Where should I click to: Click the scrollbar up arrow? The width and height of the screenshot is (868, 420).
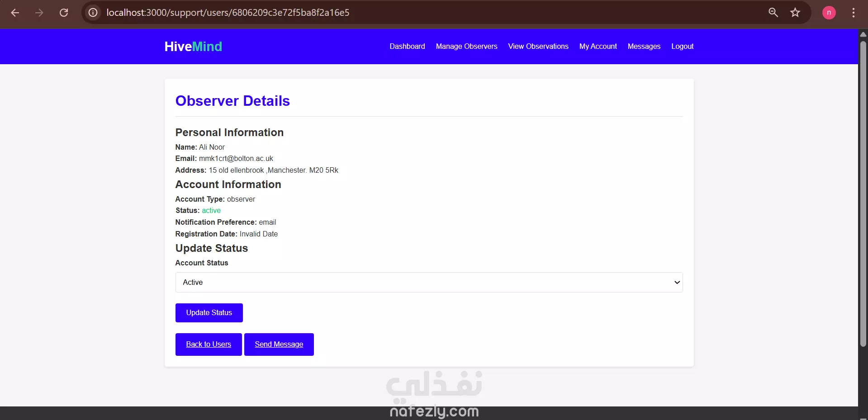coord(863,34)
